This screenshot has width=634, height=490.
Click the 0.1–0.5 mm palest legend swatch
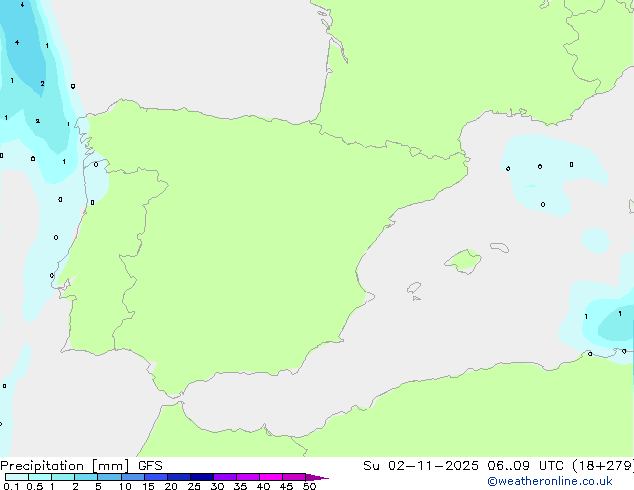click(17, 477)
